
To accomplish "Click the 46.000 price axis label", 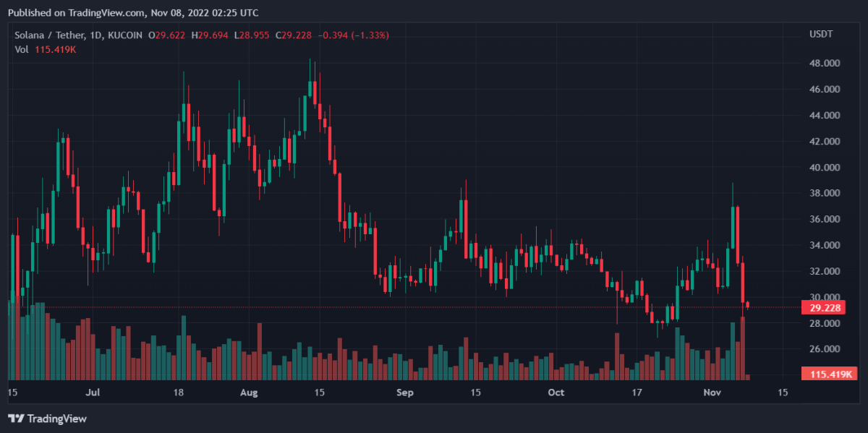I will pyautogui.click(x=825, y=89).
